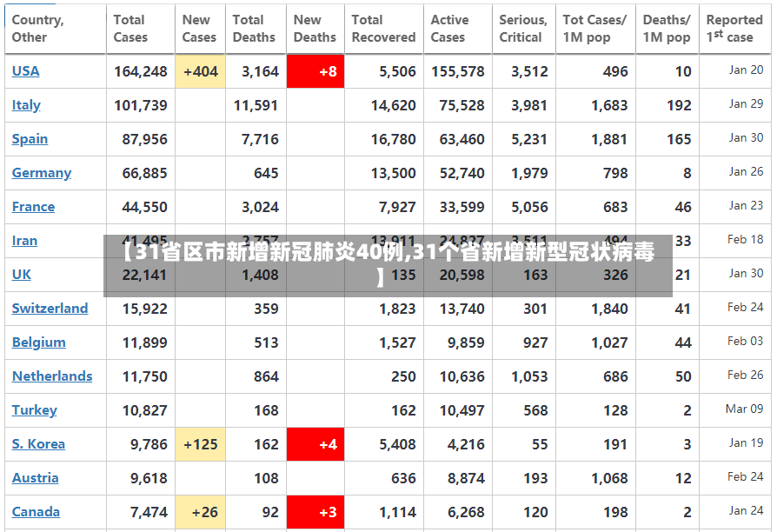
Task: Sort by New Cases column header
Action: pyautogui.click(x=200, y=29)
